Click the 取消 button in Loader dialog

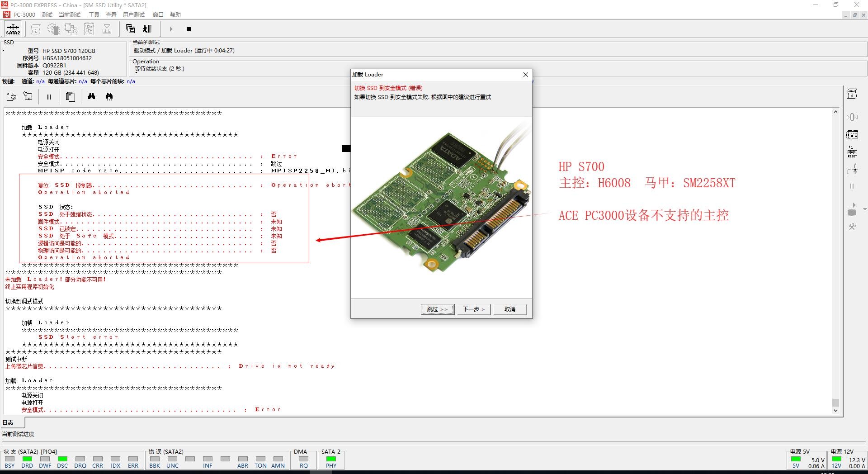tap(510, 309)
